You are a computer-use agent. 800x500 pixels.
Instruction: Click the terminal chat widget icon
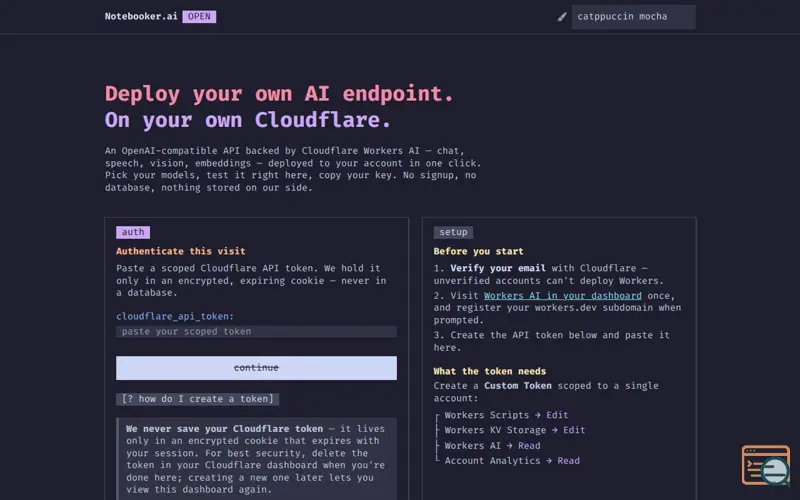coord(765,465)
